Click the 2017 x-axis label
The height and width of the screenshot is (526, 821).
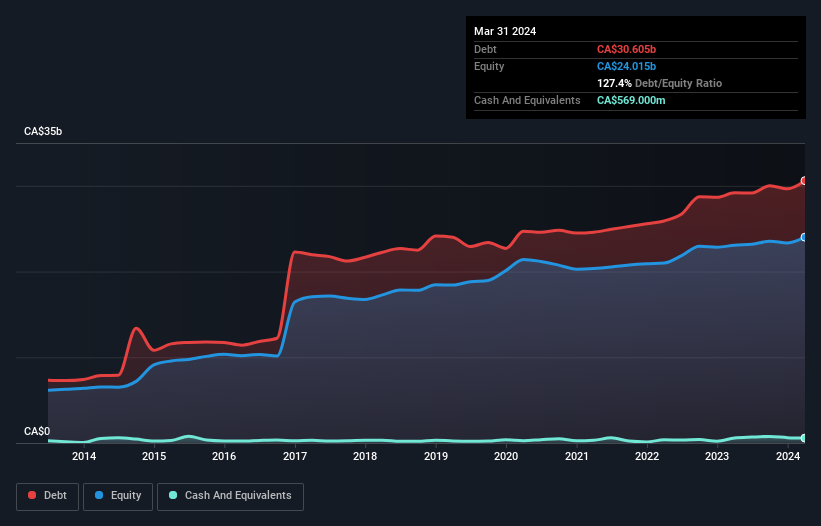point(295,456)
